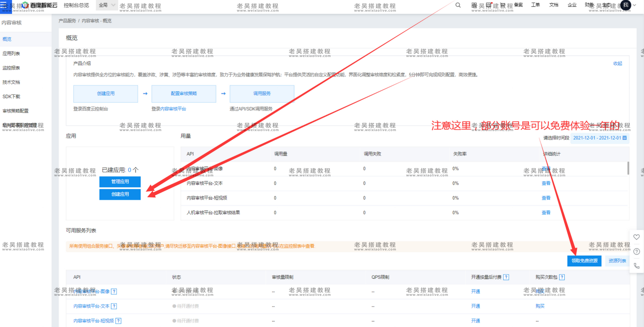This screenshot has width=644, height=327.
Task: Click the usage table vertical scrollbar
Action: click(628, 168)
